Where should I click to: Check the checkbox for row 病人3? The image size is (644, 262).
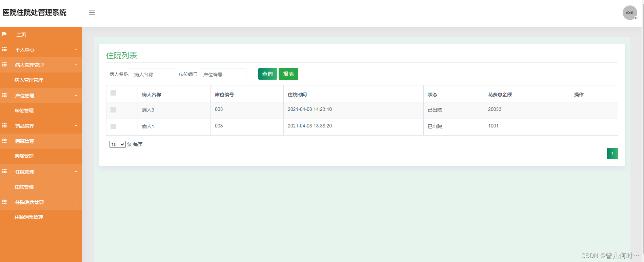click(113, 110)
